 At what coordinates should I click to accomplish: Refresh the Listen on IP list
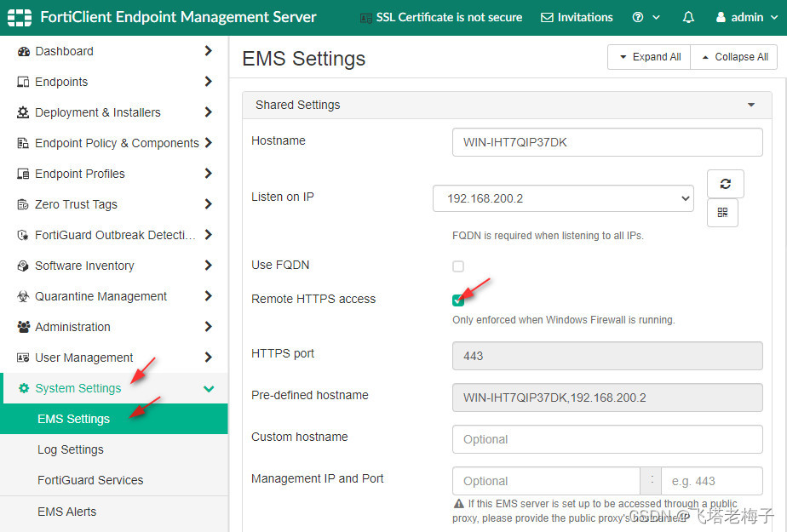tap(726, 184)
